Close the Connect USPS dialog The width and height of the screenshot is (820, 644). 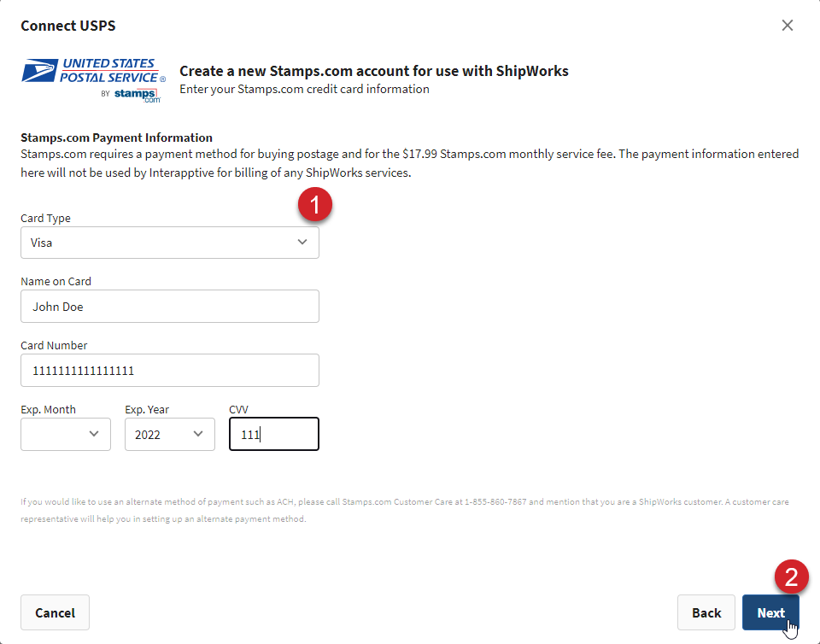[787, 25]
